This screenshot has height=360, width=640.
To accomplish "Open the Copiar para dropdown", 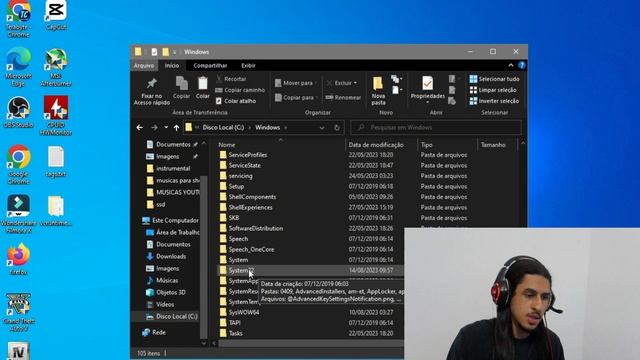I will (296, 98).
